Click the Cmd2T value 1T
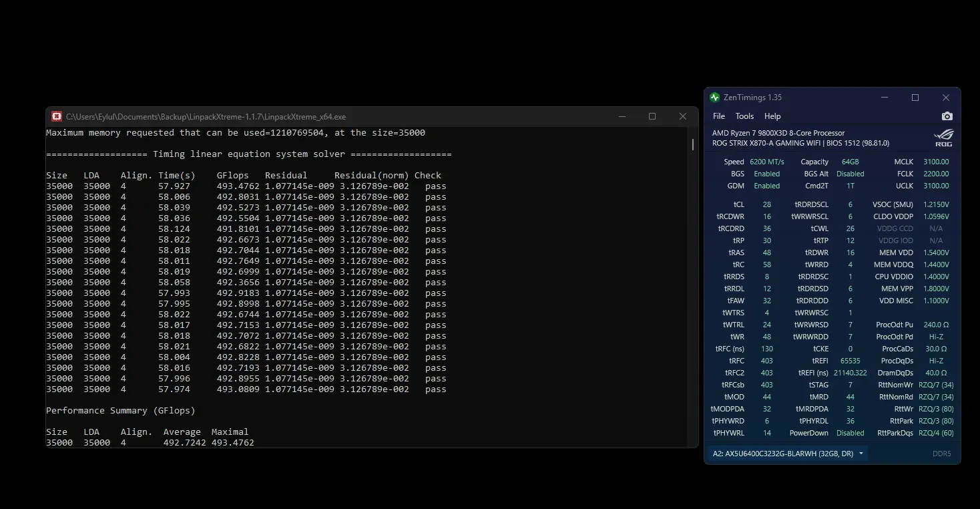980x509 pixels. click(x=850, y=186)
